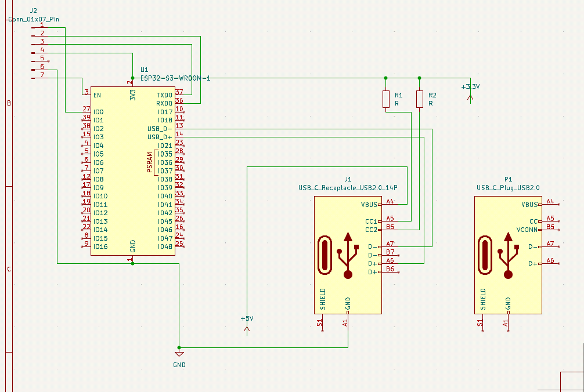Click the connector outline icon in J1
Viewport: 584px width, 392px height.
pyautogui.click(x=325, y=255)
